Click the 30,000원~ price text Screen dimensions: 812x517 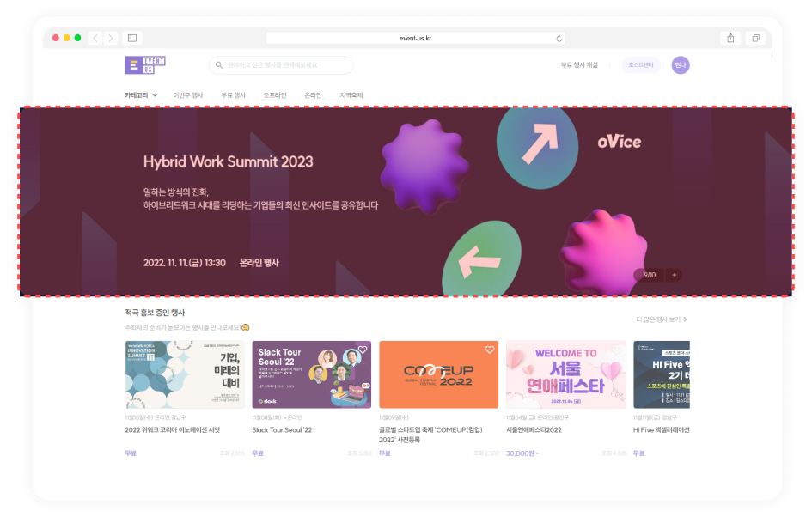522,453
